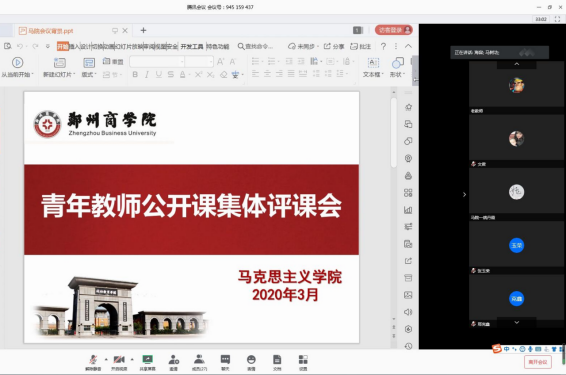Click the center align icon
Viewport: 566px width, 375px height.
pyautogui.click(x=267, y=74)
